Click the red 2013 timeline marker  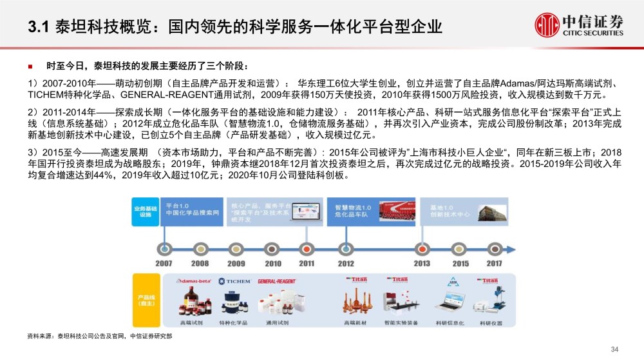click(422, 249)
